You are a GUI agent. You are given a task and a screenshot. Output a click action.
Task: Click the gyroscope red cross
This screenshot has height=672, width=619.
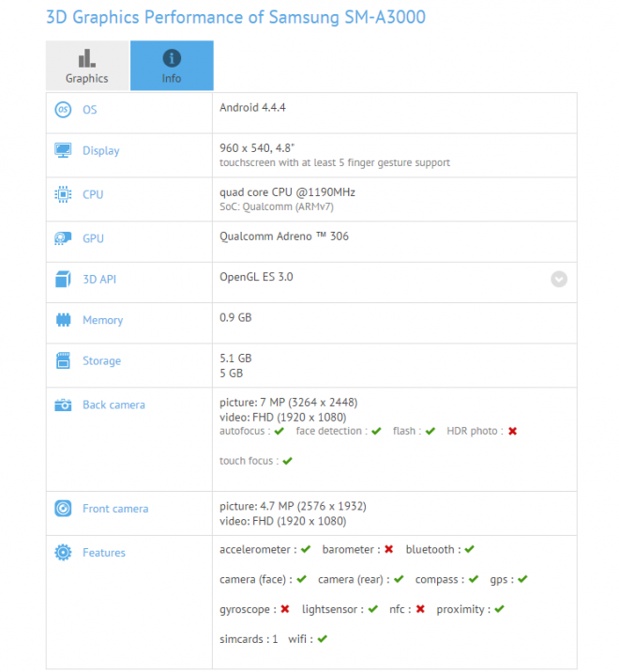pyautogui.click(x=285, y=609)
